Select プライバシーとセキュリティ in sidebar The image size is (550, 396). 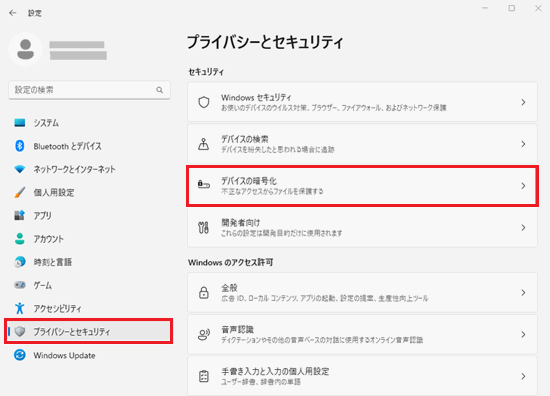[x=89, y=331]
